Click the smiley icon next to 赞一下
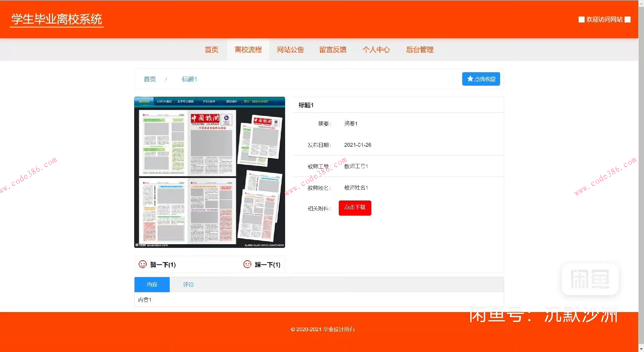 point(142,264)
